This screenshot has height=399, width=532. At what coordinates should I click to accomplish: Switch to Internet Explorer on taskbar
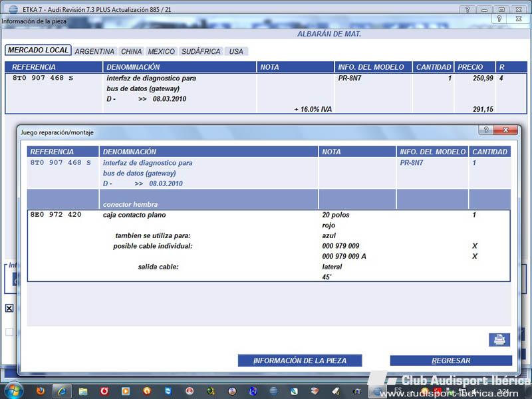pyautogui.click(x=62, y=391)
